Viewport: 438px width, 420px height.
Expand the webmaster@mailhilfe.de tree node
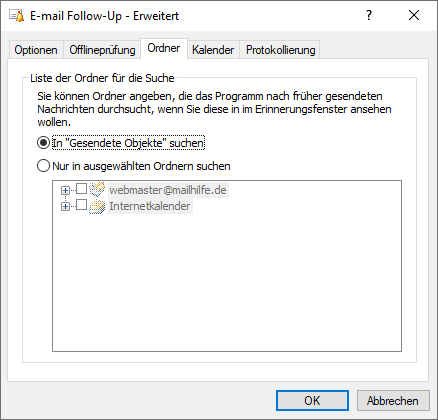point(65,190)
